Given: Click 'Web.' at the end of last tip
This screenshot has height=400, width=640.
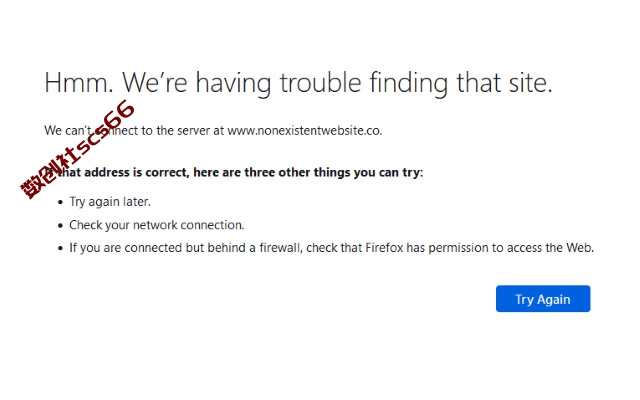Looking at the screenshot, I should coord(580,248).
